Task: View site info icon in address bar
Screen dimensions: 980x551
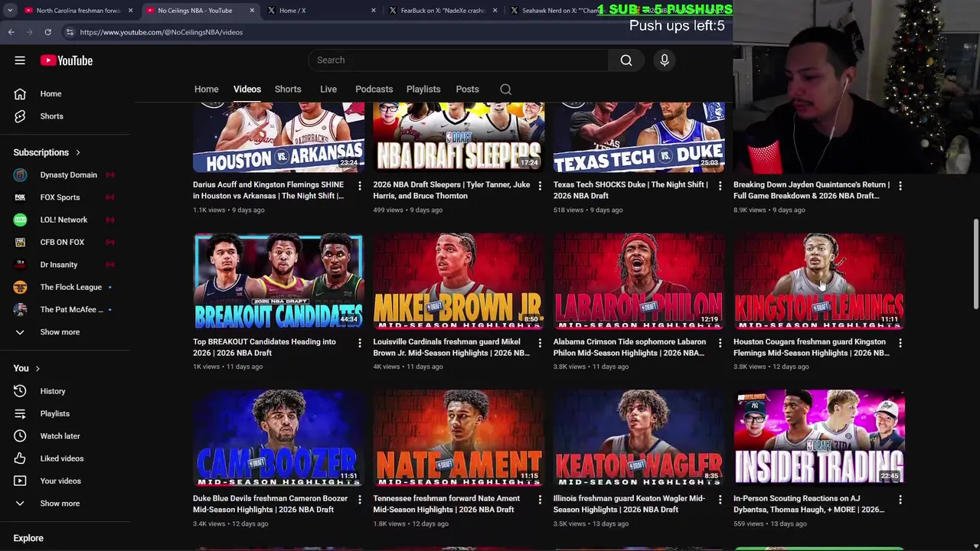Action: tap(70, 32)
